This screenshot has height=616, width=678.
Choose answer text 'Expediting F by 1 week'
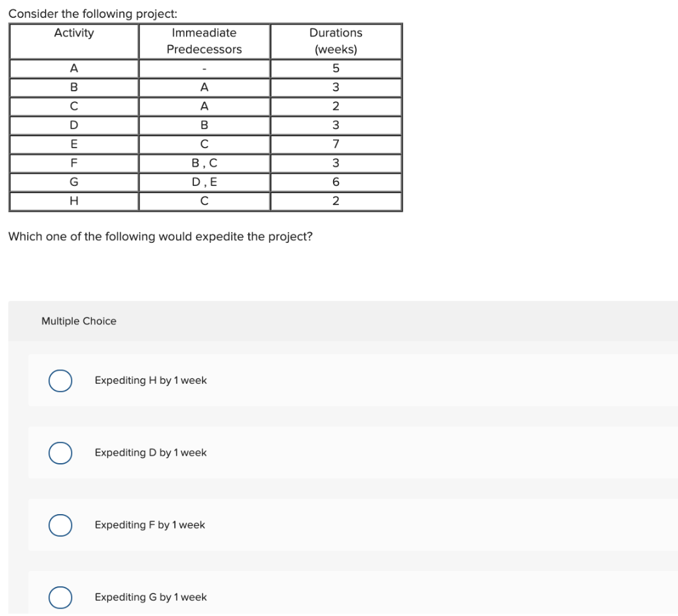pyautogui.click(x=150, y=525)
